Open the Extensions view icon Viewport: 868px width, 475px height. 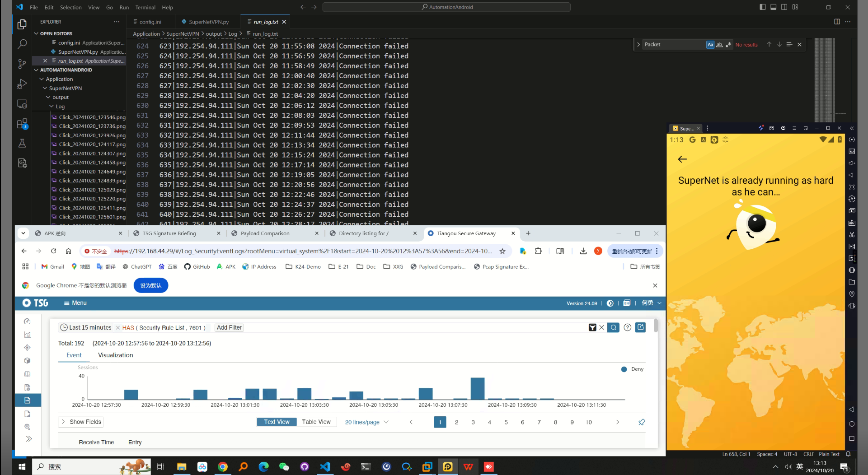pos(22,124)
